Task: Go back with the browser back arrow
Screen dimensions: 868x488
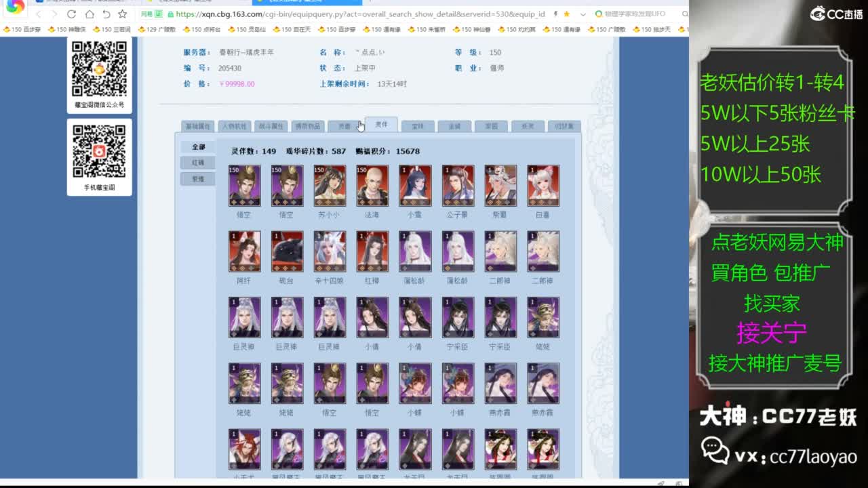Action: click(39, 14)
